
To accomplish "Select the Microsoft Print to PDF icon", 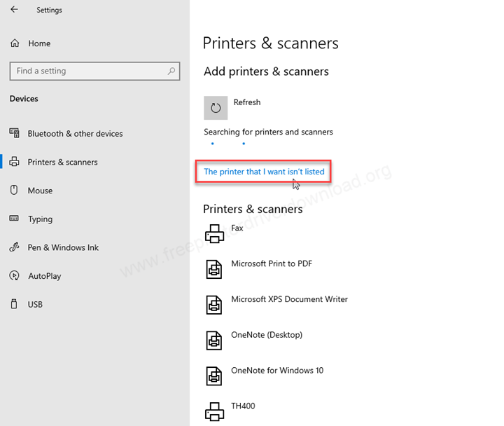I will click(213, 269).
